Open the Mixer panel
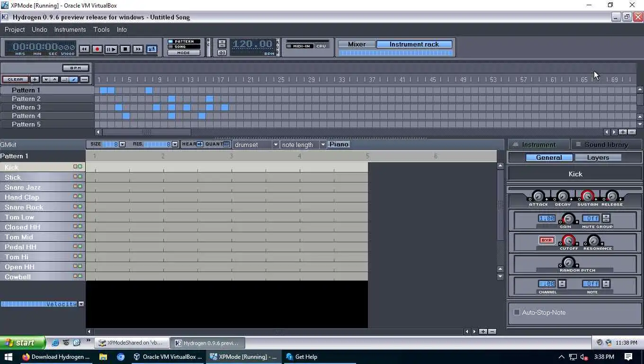644x364 pixels. pos(357,44)
